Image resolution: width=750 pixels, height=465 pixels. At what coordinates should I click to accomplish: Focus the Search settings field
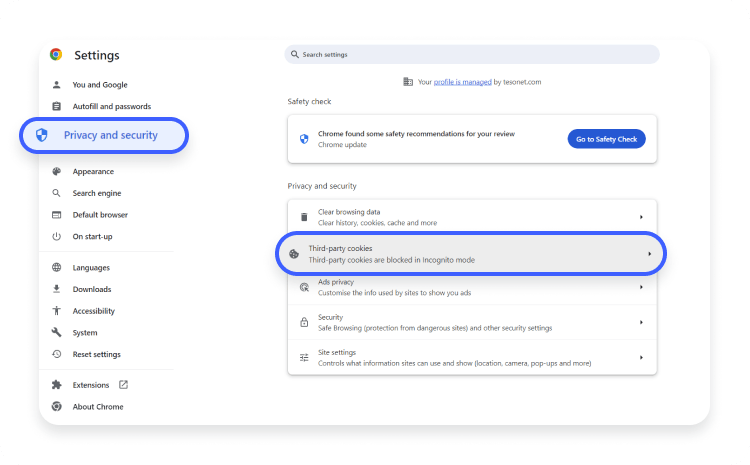click(472, 55)
